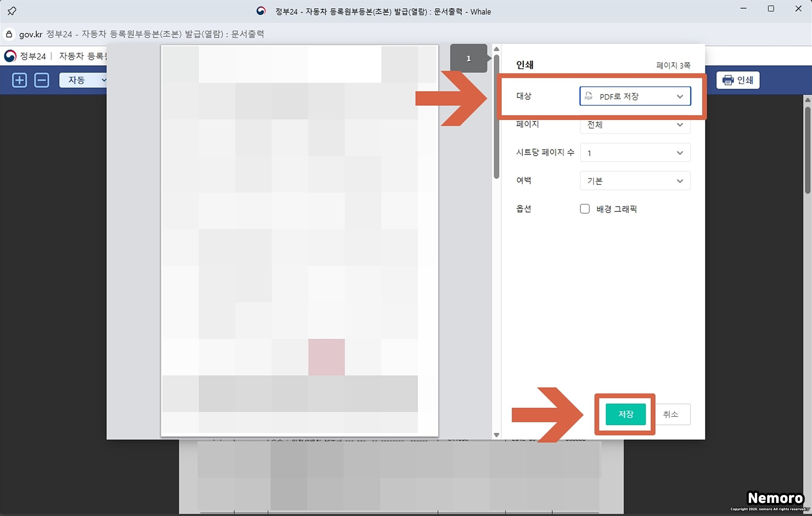Click the lock icon beside gov.kr
812x516 pixels.
[x=9, y=34]
